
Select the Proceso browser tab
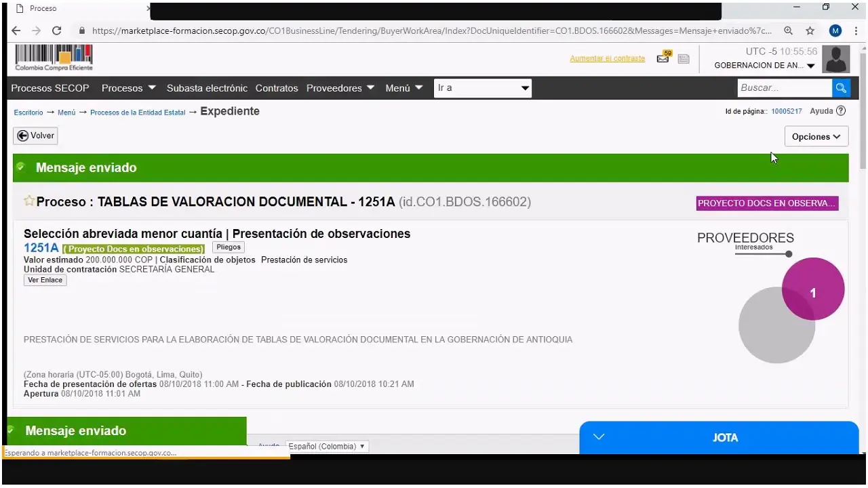81,9
